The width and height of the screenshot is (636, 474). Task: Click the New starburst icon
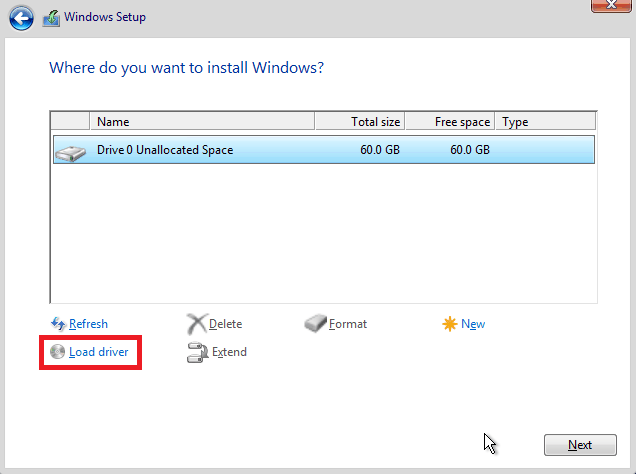(449, 324)
